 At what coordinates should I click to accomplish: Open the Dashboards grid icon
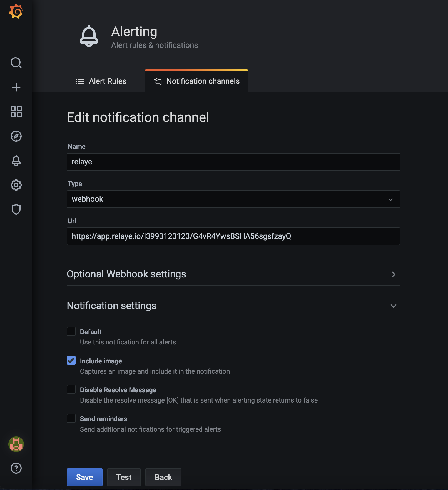[16, 112]
